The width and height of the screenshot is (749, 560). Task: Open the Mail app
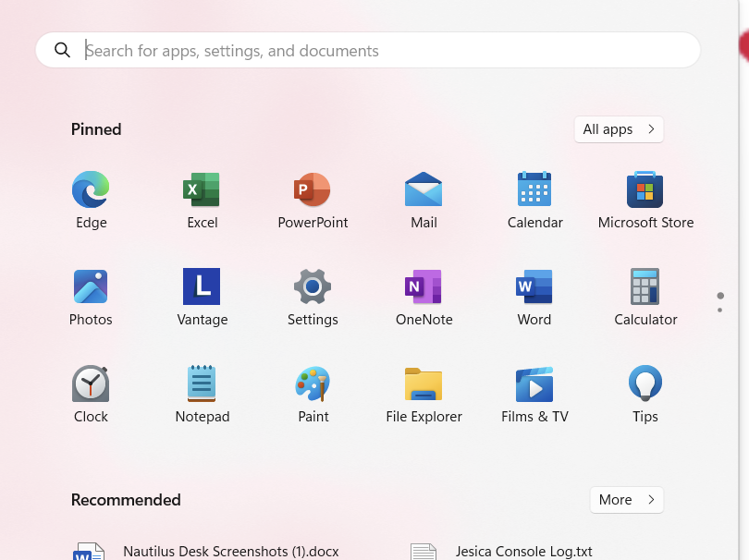(424, 201)
